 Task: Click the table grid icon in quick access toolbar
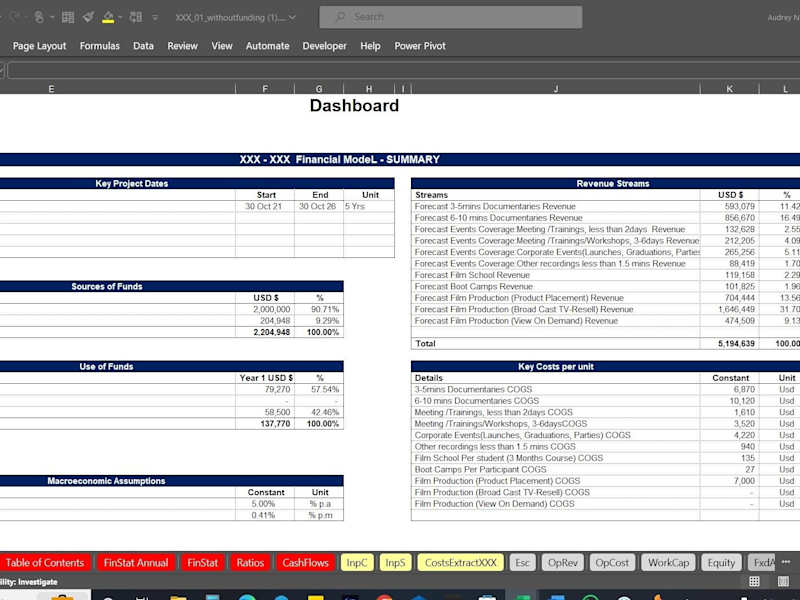pos(68,17)
